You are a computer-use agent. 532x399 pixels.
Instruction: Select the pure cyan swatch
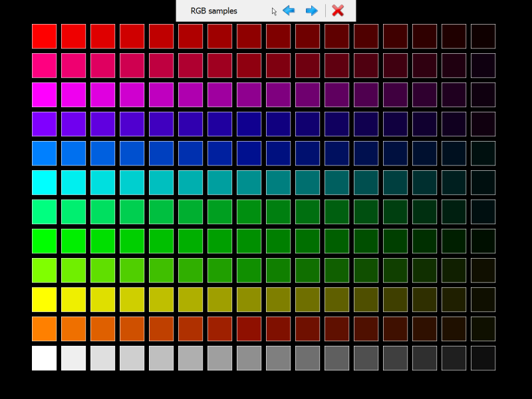pos(44,182)
